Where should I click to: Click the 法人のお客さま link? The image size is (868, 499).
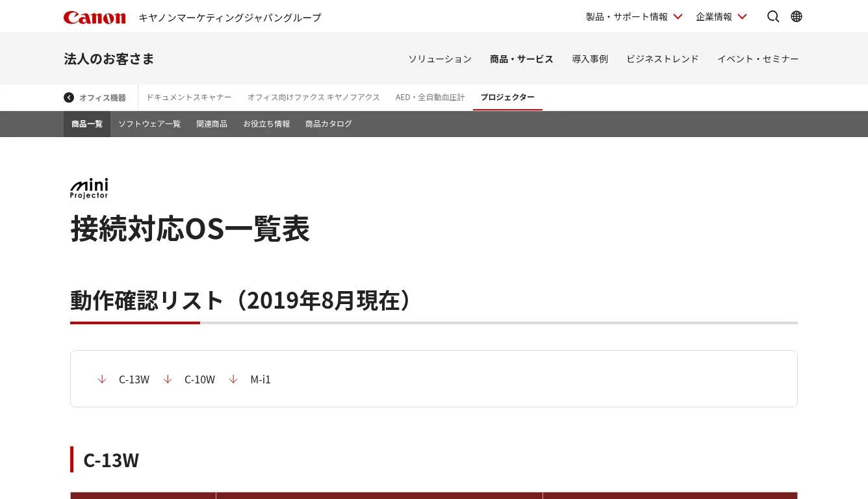point(109,59)
